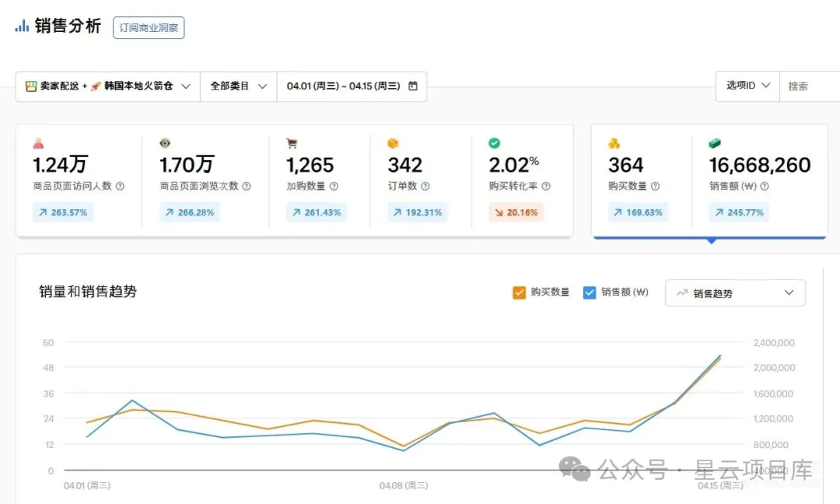Open the 选项ID dropdown

tap(747, 86)
